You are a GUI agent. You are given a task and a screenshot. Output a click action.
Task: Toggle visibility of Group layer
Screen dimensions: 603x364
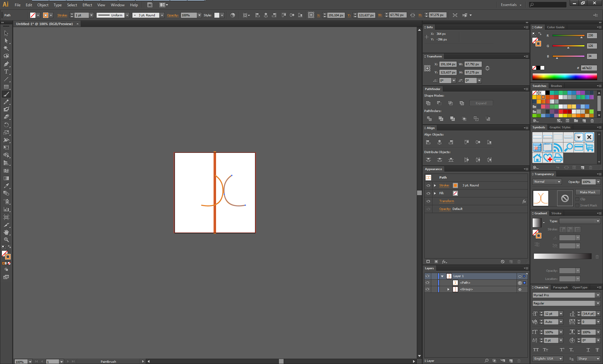(x=428, y=289)
